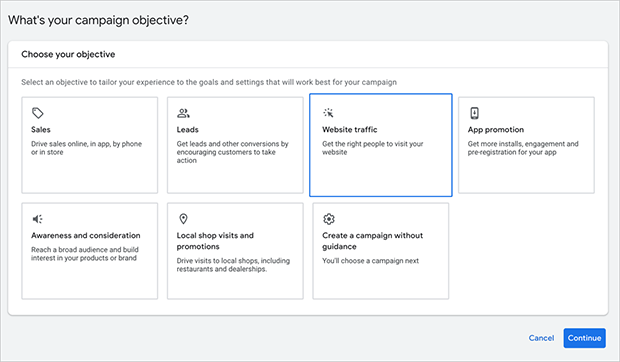Screen dimensions: 620x362
Task: Click the gear icon for campaign without guidance
Action: [329, 219]
